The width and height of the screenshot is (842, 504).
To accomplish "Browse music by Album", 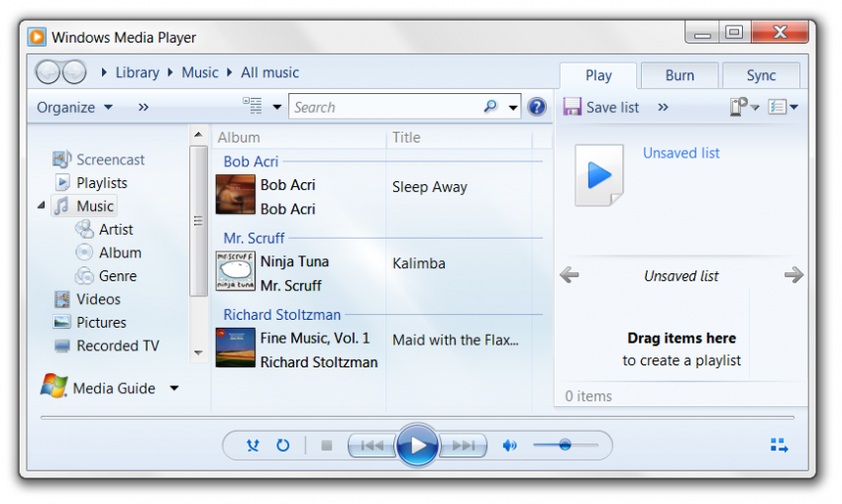I will [x=109, y=252].
